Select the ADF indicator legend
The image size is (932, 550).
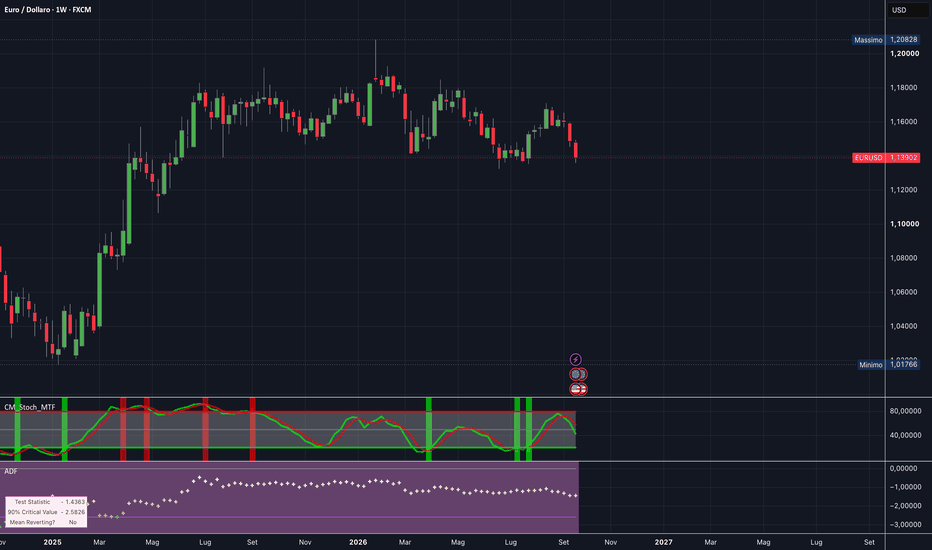(11, 472)
